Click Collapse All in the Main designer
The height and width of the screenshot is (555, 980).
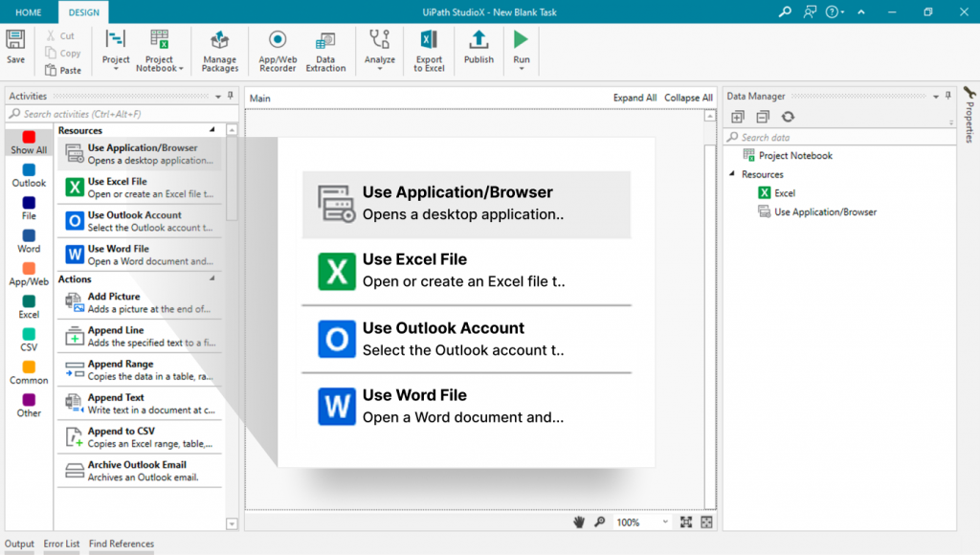click(688, 98)
